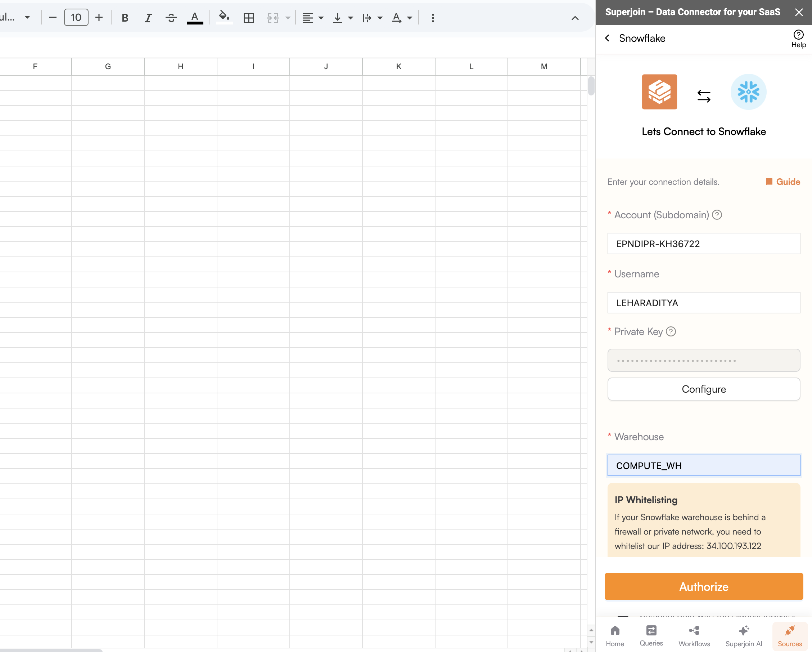Apply strikethrough formatting
This screenshot has height=652, width=812.
click(171, 18)
